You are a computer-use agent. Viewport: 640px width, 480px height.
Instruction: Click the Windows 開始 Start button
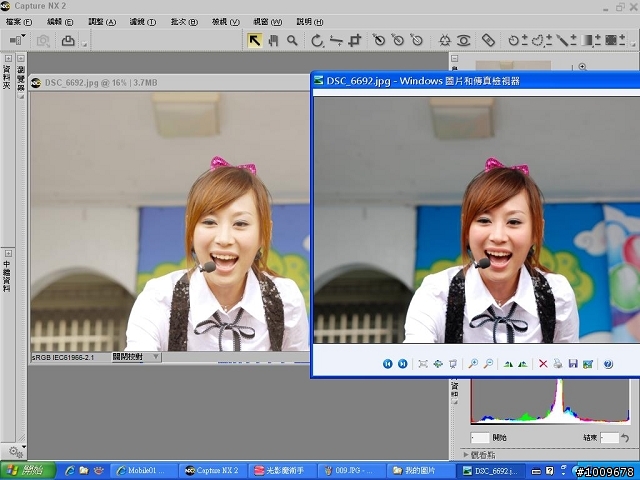click(x=28, y=471)
